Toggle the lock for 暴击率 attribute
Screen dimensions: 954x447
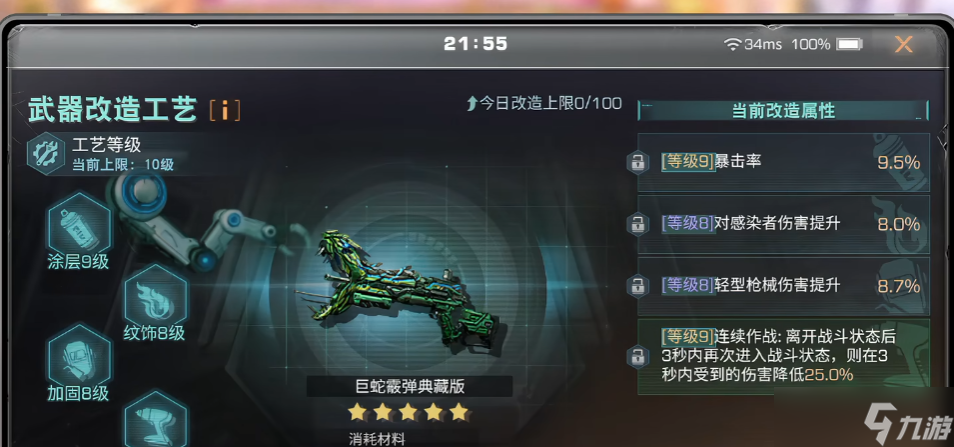637,162
